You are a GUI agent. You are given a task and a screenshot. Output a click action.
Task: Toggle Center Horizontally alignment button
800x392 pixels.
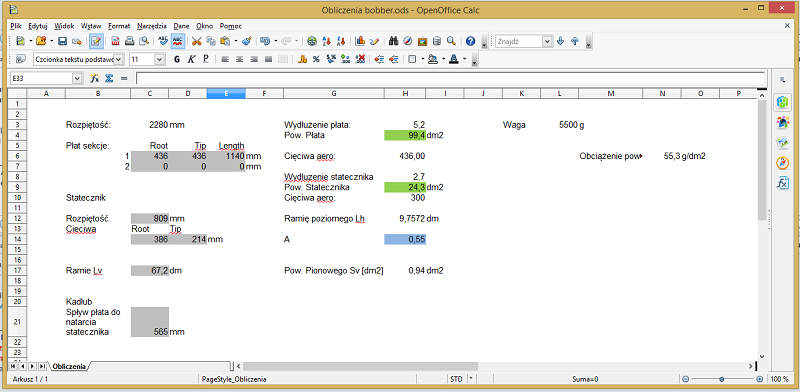pos(239,59)
